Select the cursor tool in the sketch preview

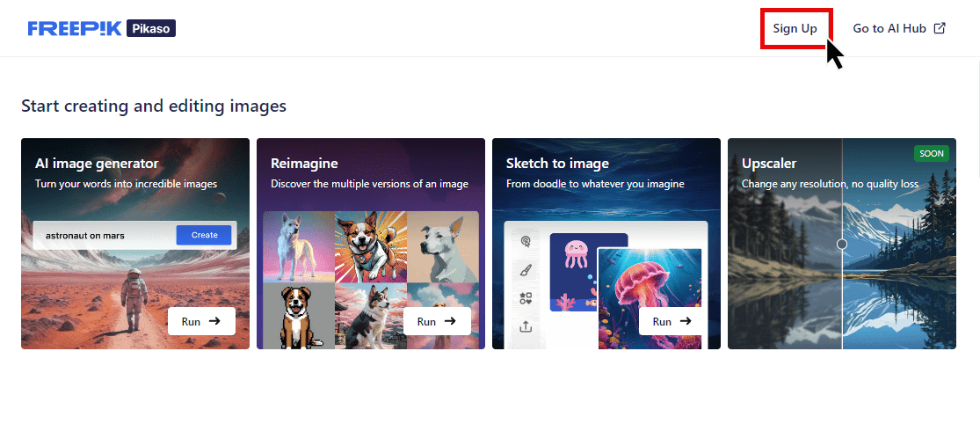click(526, 241)
